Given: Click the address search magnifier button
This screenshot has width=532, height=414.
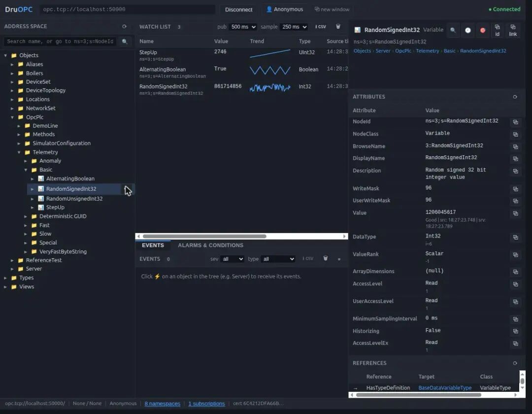Looking at the screenshot, I should click(125, 41).
